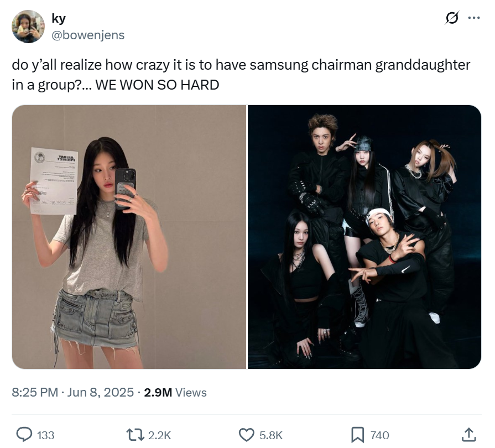Like the tweet with heart icon
This screenshot has width=495, height=448.
point(246,435)
